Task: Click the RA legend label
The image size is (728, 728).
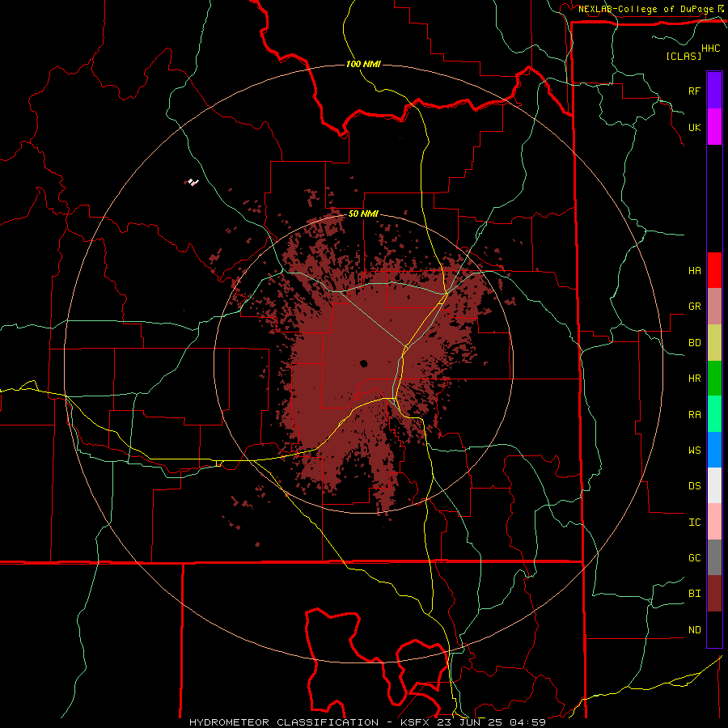Action: 694,415
